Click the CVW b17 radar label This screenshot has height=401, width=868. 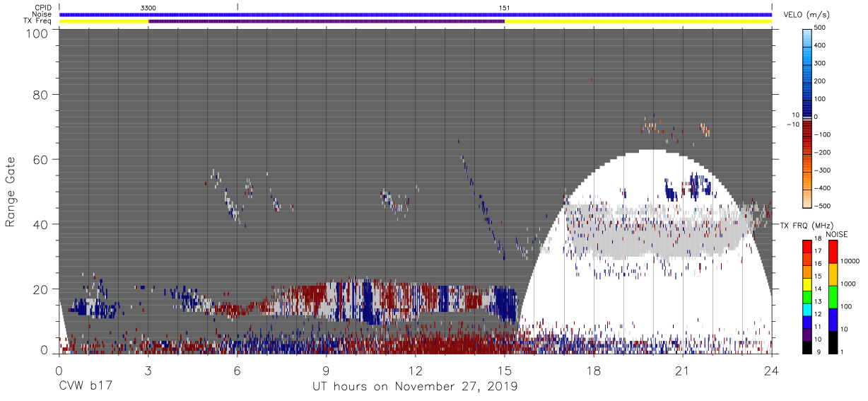point(86,387)
